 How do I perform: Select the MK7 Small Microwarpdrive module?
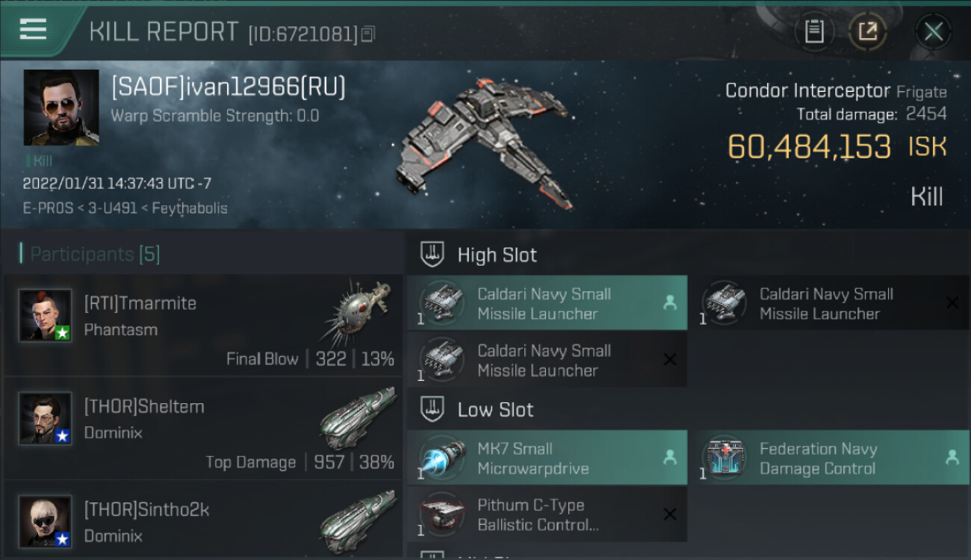click(x=547, y=458)
